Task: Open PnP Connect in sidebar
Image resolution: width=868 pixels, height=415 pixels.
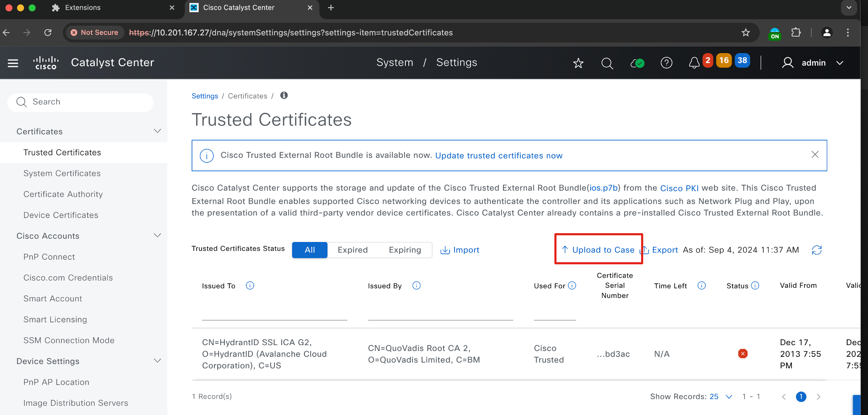Action: point(49,257)
